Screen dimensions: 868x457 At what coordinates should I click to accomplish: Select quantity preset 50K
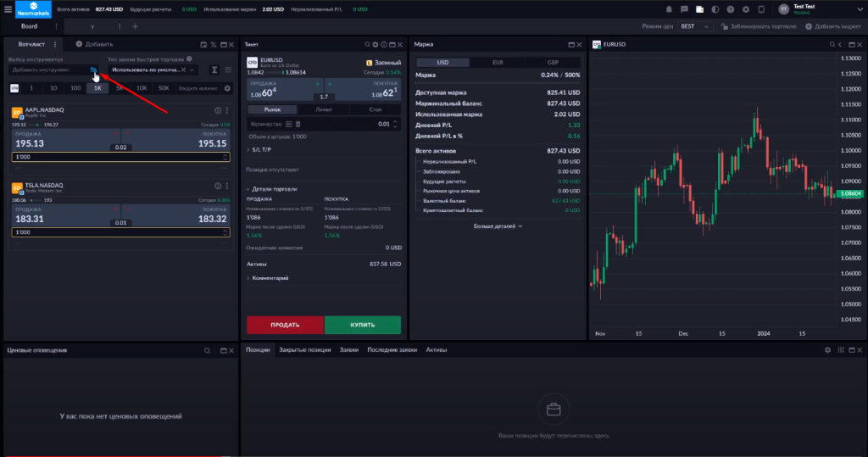pyautogui.click(x=164, y=88)
